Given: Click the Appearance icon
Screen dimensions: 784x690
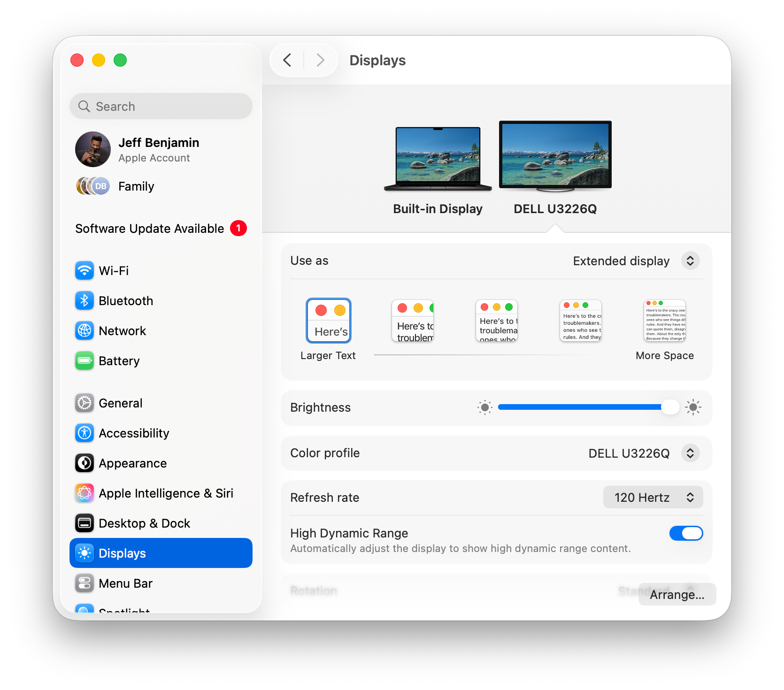Looking at the screenshot, I should (85, 463).
